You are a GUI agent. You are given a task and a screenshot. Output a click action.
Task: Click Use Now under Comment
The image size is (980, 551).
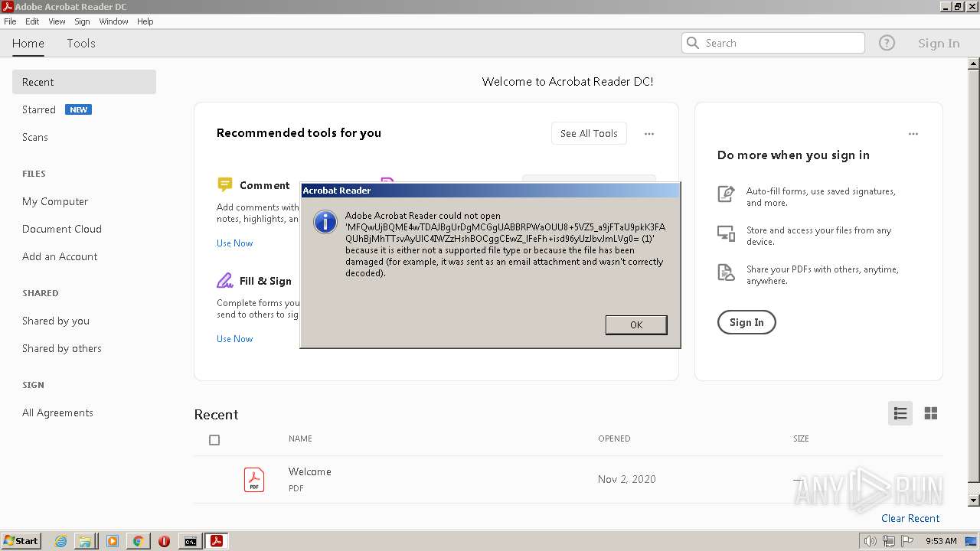(x=234, y=243)
